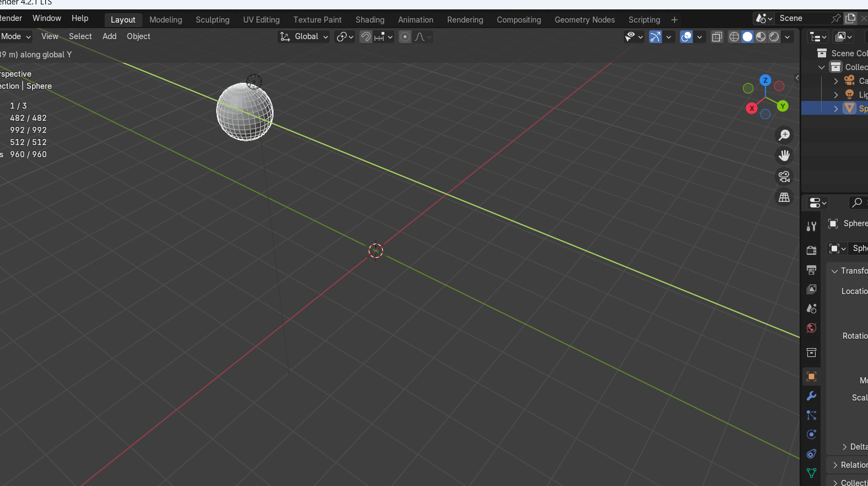Add a new workspace with plus icon
This screenshot has width=868, height=486.
pyautogui.click(x=674, y=20)
